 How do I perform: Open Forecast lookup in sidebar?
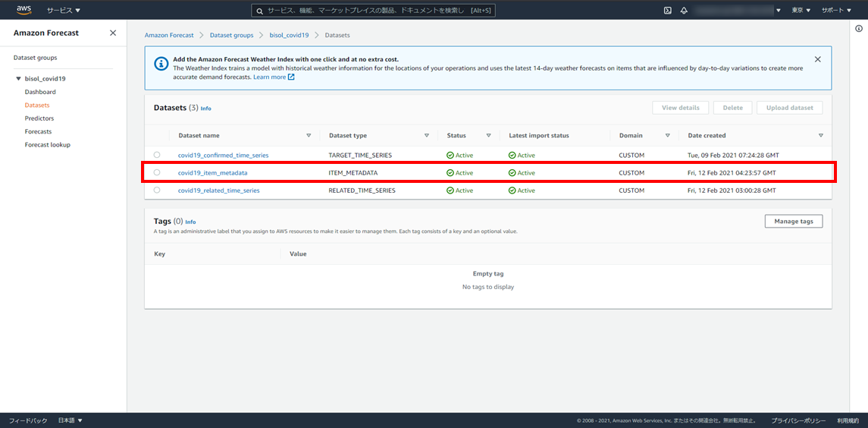[48, 145]
